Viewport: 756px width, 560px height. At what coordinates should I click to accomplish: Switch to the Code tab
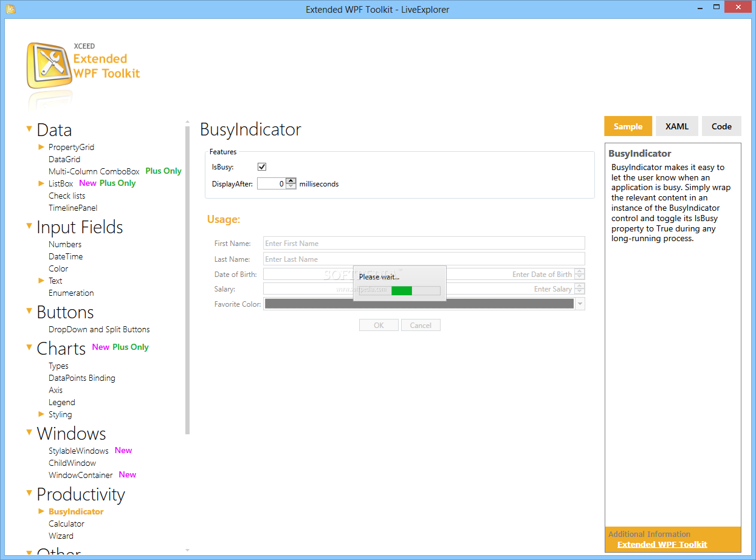(x=721, y=126)
